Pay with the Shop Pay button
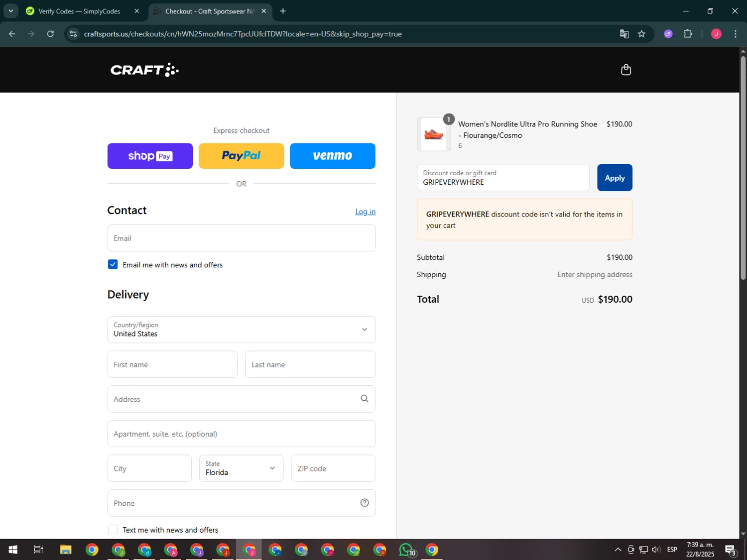The width and height of the screenshot is (747, 560). pos(150,156)
